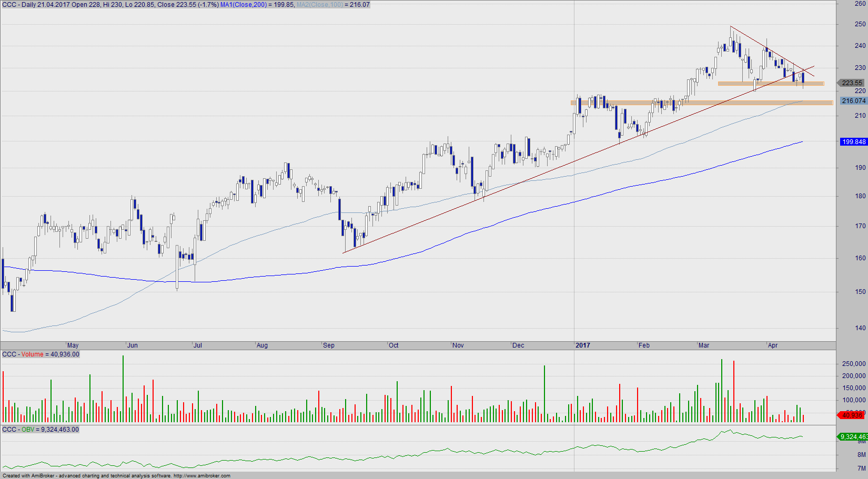Click the May month label on time axis
The height and width of the screenshot is (479, 868).
(73, 345)
